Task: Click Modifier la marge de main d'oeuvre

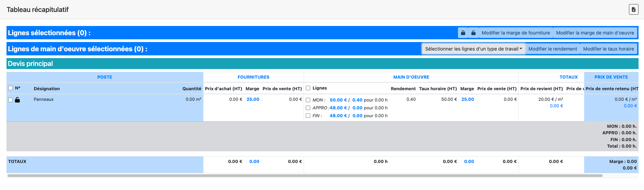Action: coord(595,33)
